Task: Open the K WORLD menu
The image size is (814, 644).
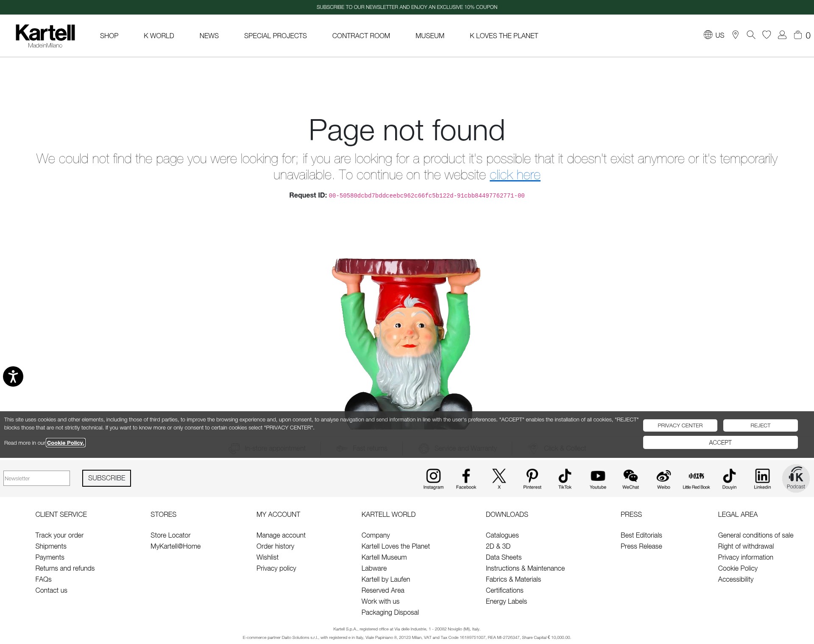Action: [x=159, y=36]
